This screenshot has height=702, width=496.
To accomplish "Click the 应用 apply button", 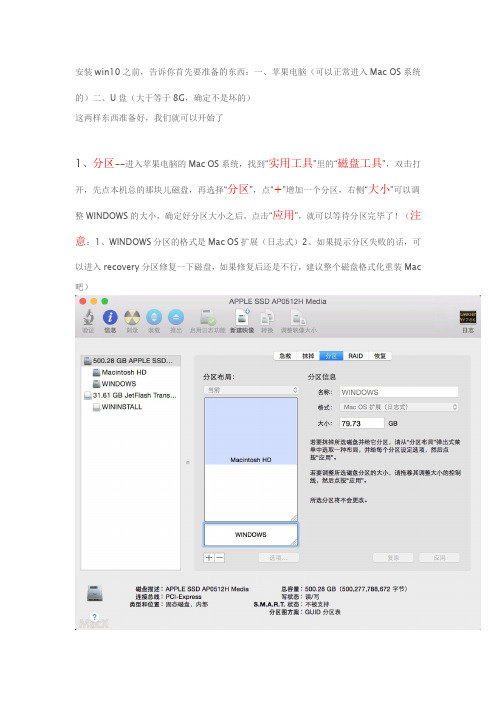I will coord(440,557).
